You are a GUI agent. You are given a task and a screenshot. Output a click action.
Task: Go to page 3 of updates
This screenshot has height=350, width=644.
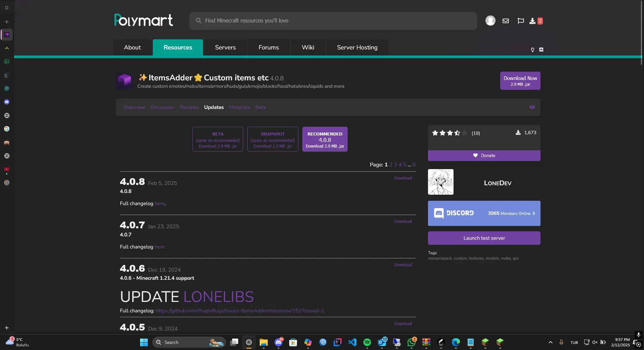(x=395, y=165)
